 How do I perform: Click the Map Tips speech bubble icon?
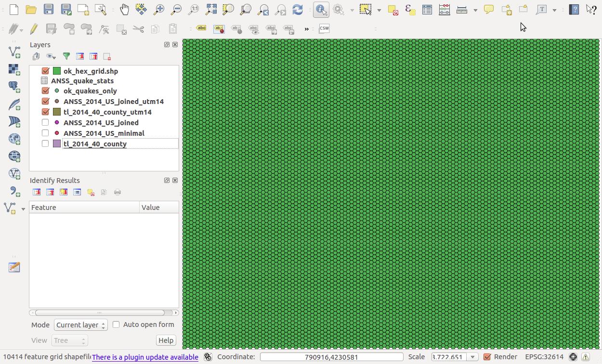pos(489,10)
